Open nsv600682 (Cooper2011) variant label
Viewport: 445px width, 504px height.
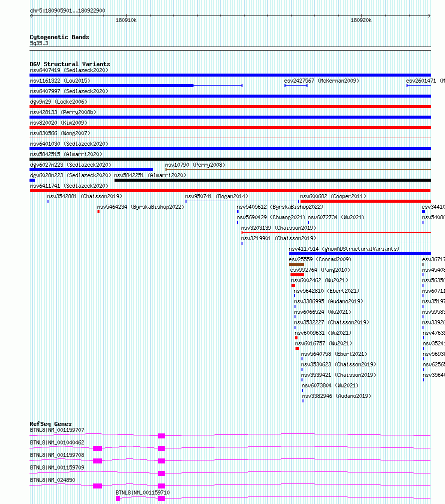point(333,196)
